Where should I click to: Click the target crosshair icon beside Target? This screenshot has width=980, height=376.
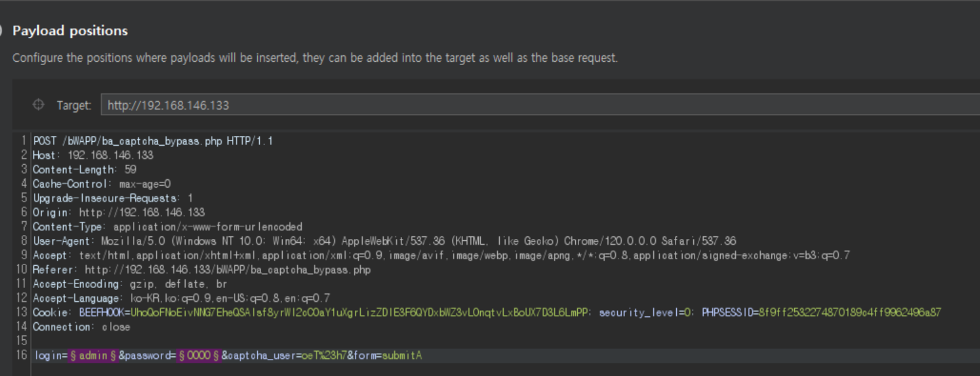pos(38,105)
